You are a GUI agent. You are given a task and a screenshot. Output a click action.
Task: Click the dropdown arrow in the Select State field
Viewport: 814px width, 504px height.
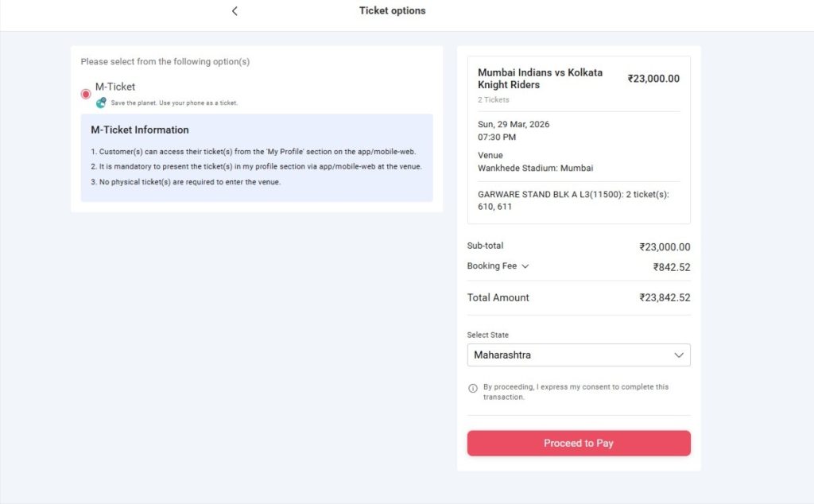click(680, 355)
